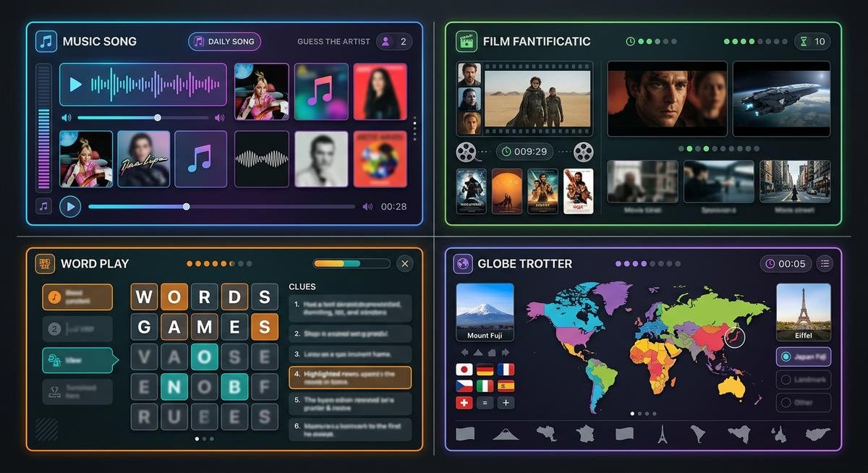Choose the Japan flag

[464, 370]
